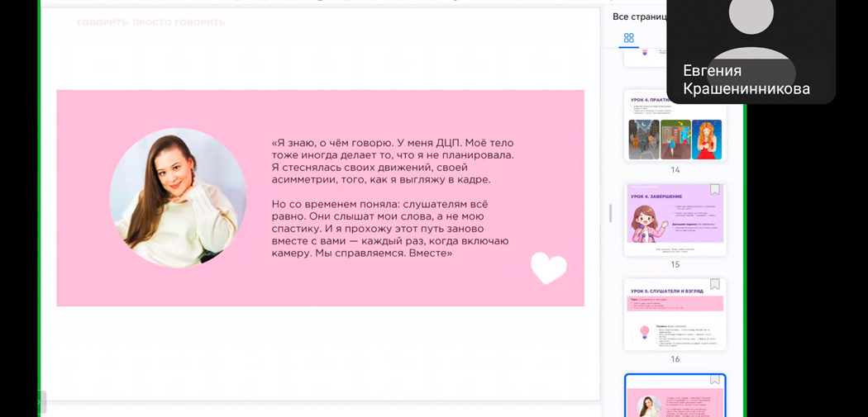Collapse the pages sidebar using its edge handle
The height and width of the screenshot is (417, 868).
610,213
